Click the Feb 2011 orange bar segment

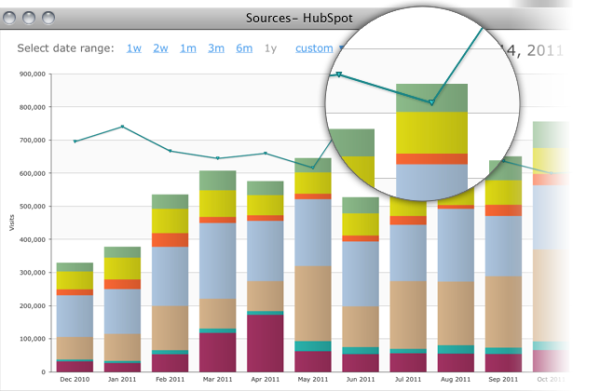(170, 240)
